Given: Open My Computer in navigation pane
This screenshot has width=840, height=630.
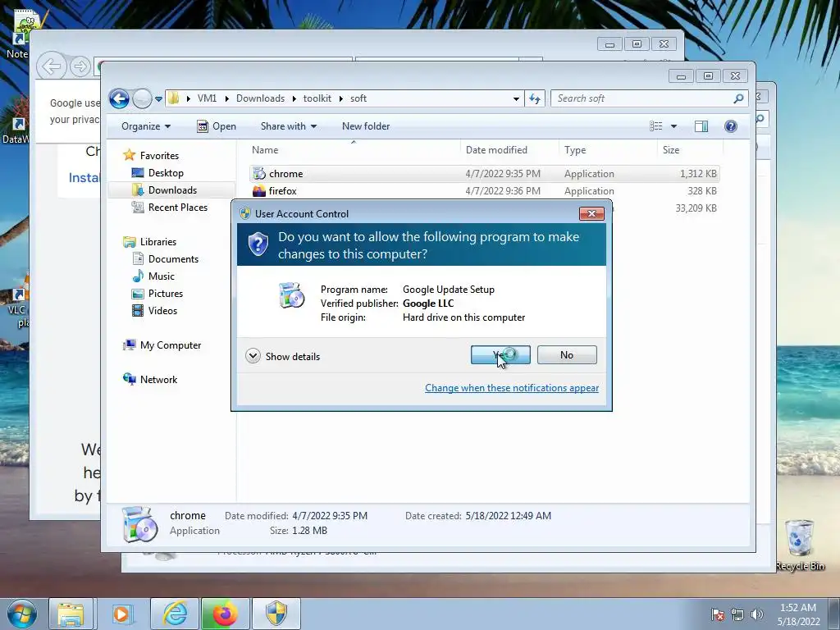Looking at the screenshot, I should click(x=162, y=345).
